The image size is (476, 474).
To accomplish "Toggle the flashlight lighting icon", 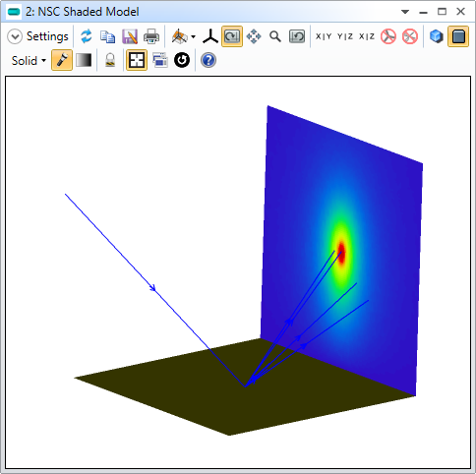I will 62,60.
